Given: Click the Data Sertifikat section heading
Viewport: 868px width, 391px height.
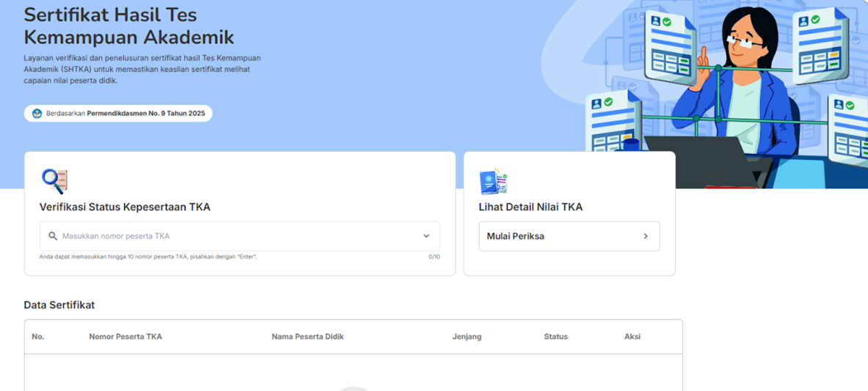Looking at the screenshot, I should point(59,305).
